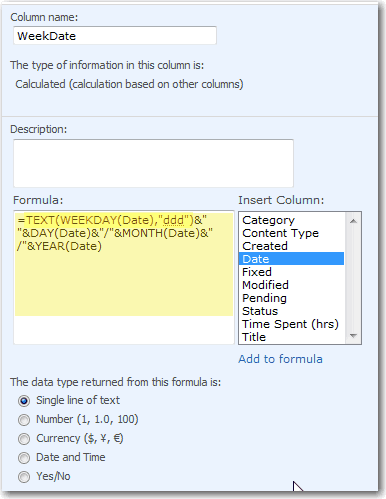Viewport: 386px width, 499px height.
Task: Click the Insert Column list scroll-down arrow
Action: point(353,336)
